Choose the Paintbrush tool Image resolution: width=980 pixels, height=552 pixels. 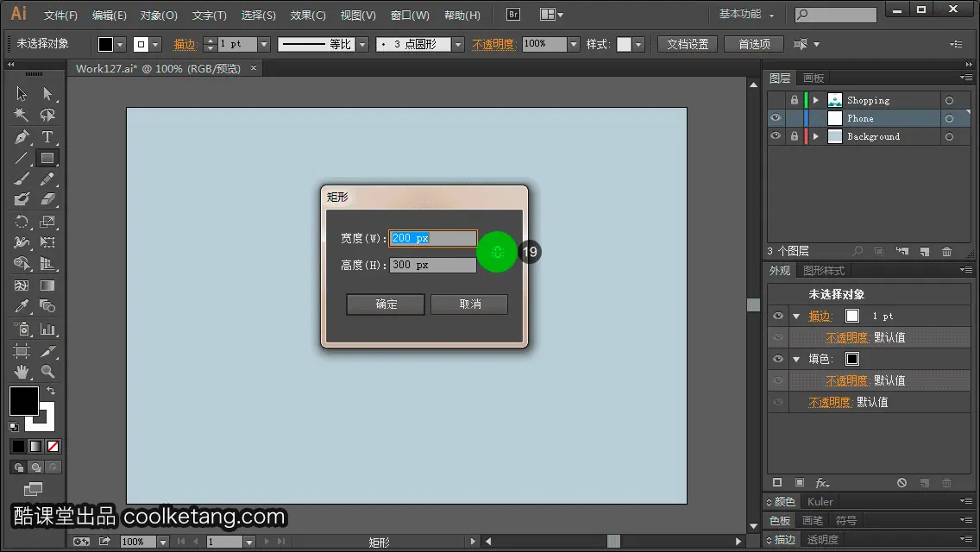click(22, 179)
